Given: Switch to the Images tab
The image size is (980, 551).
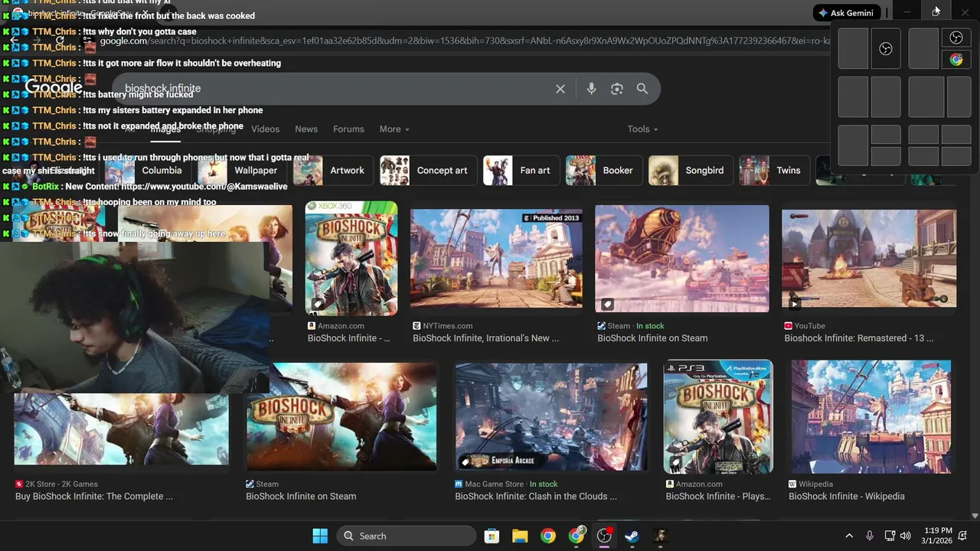Looking at the screenshot, I should pyautogui.click(x=165, y=129).
